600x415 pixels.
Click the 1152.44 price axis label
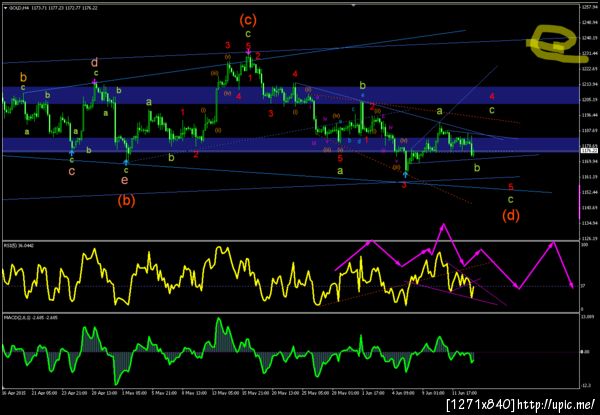590,192
